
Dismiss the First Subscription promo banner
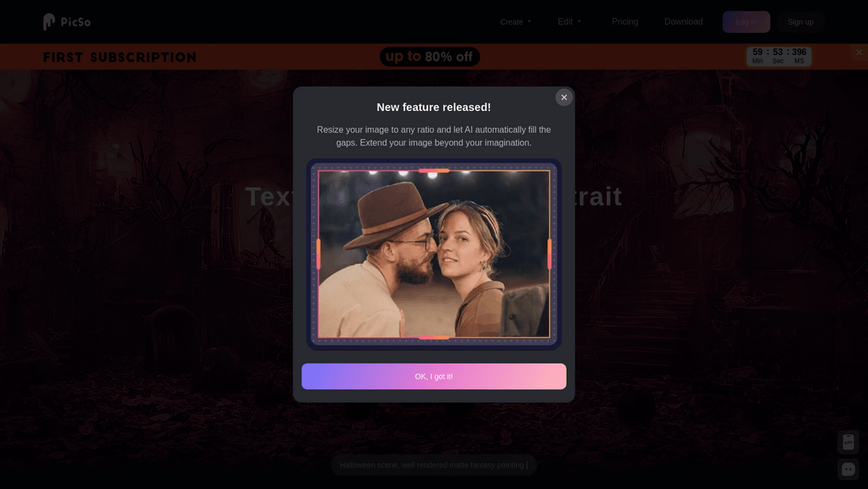point(858,52)
